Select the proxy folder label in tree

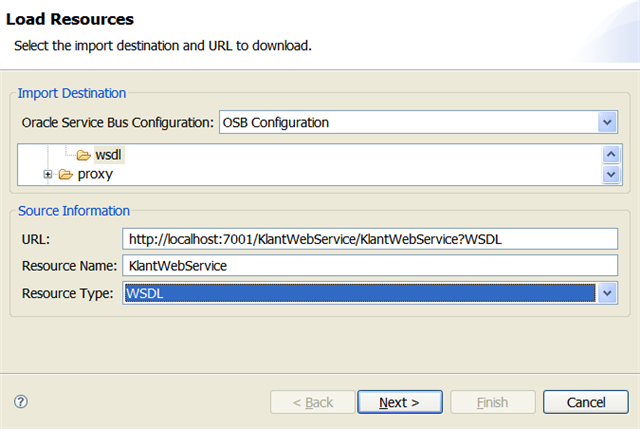95,174
